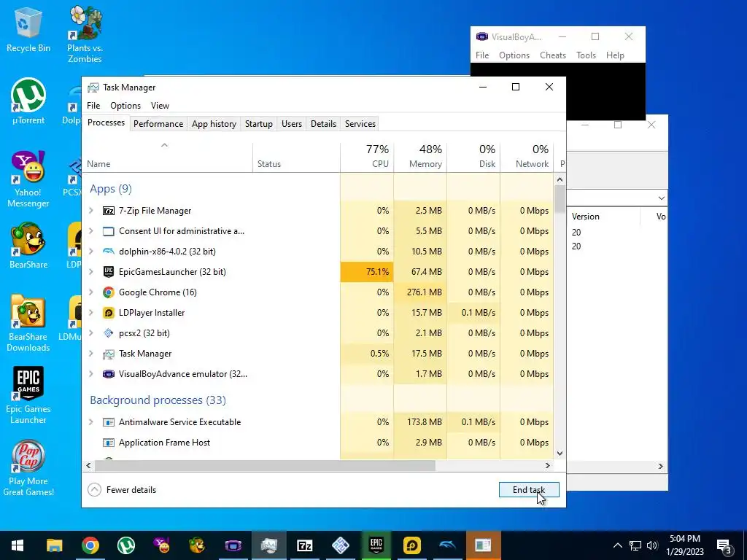Click 7-Zip icon on the taskbar
747x560 pixels.
click(x=304, y=545)
